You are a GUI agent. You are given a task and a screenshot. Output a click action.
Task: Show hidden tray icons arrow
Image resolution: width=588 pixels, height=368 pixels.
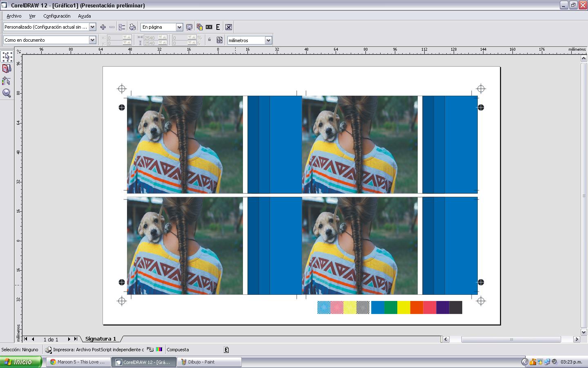click(525, 362)
